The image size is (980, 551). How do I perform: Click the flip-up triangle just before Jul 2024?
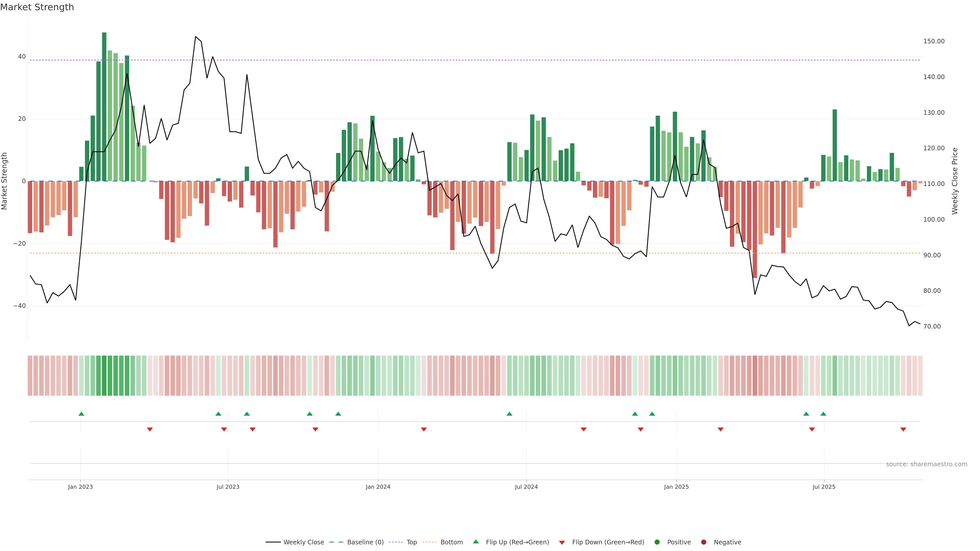[x=509, y=414]
